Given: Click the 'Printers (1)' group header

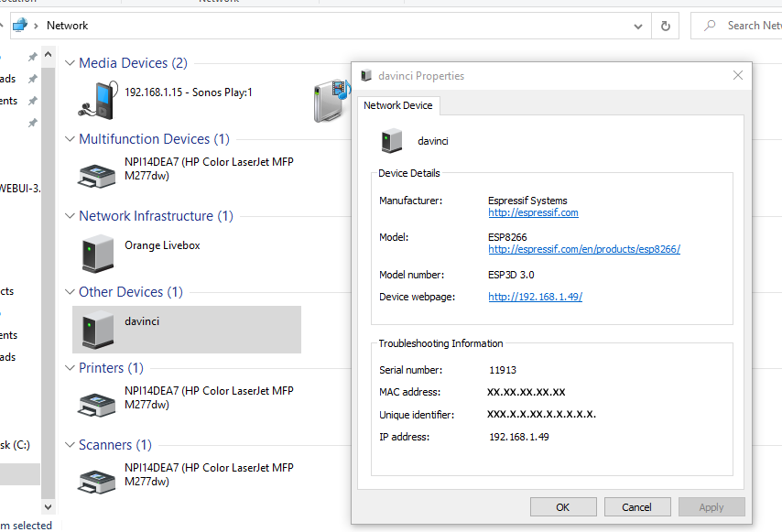Looking at the screenshot, I should coord(111,368).
